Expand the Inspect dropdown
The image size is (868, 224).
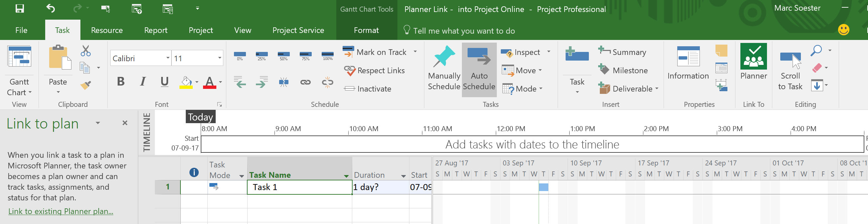[549, 52]
